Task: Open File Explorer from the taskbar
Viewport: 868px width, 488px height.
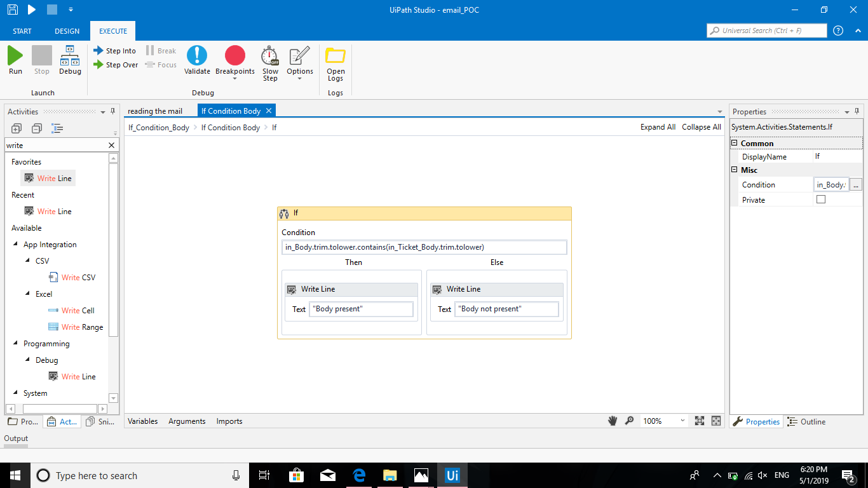Action: 390,475
